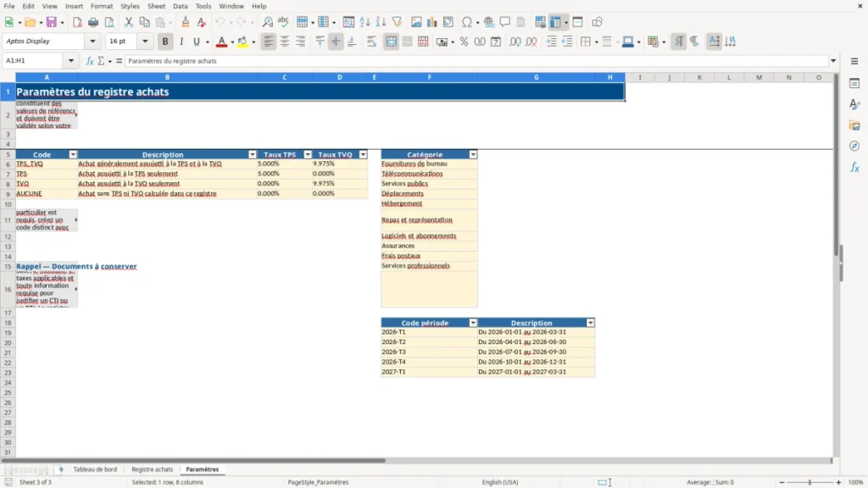Open the Navigator sidebar panel
This screenshot has width=868, height=488.
pyautogui.click(x=854, y=146)
